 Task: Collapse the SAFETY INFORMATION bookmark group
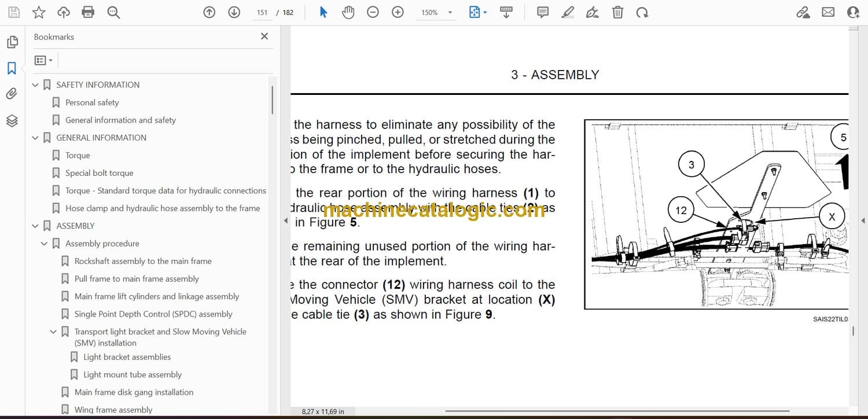tap(35, 85)
